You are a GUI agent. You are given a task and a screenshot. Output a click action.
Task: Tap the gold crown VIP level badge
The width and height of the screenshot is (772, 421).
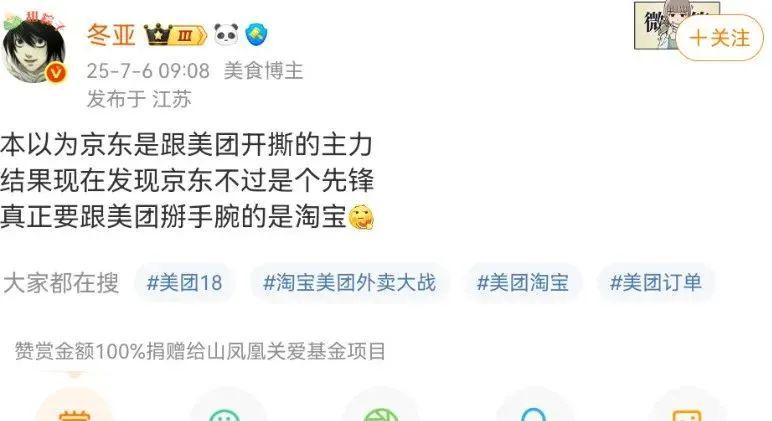pyautogui.click(x=175, y=35)
